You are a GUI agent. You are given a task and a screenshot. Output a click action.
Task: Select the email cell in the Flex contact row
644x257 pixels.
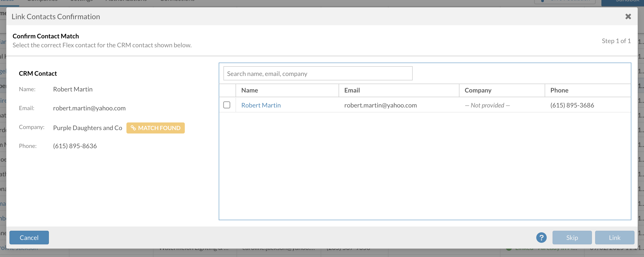[x=380, y=105]
